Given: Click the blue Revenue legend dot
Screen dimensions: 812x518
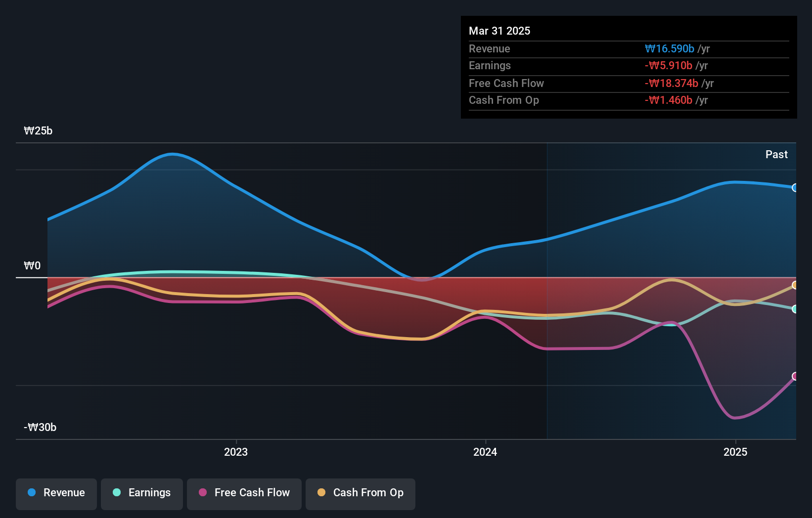Looking at the screenshot, I should 32,492.
